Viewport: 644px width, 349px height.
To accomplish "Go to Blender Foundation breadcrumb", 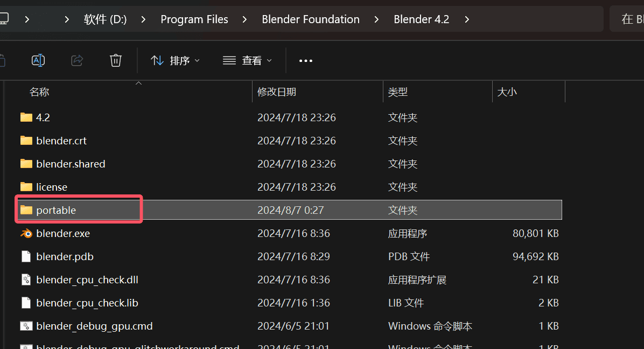I will pos(311,19).
